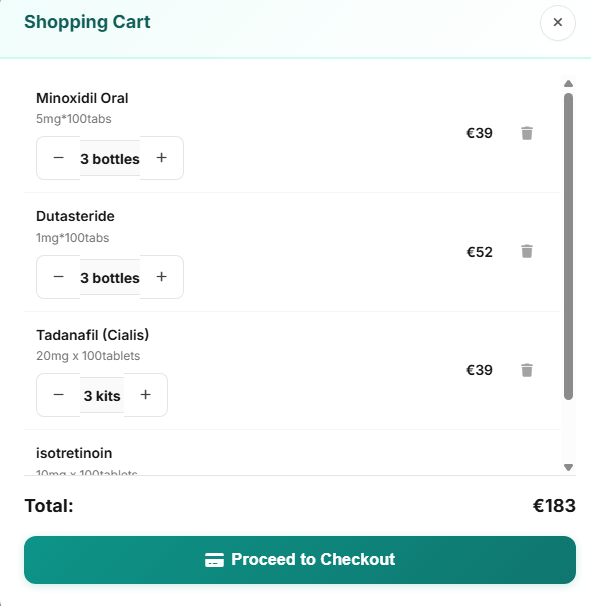
Task: Click the scrollbar down arrow
Action: point(568,467)
